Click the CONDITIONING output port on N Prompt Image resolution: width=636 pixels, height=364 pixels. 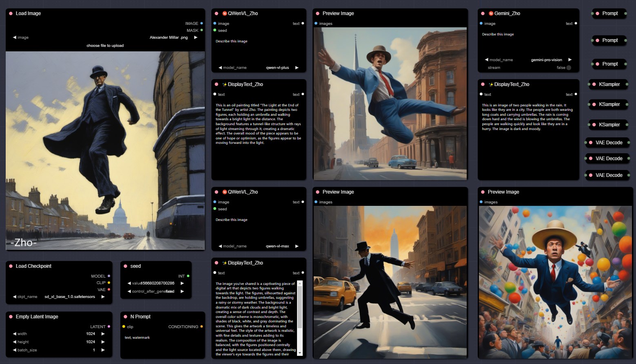tap(202, 326)
